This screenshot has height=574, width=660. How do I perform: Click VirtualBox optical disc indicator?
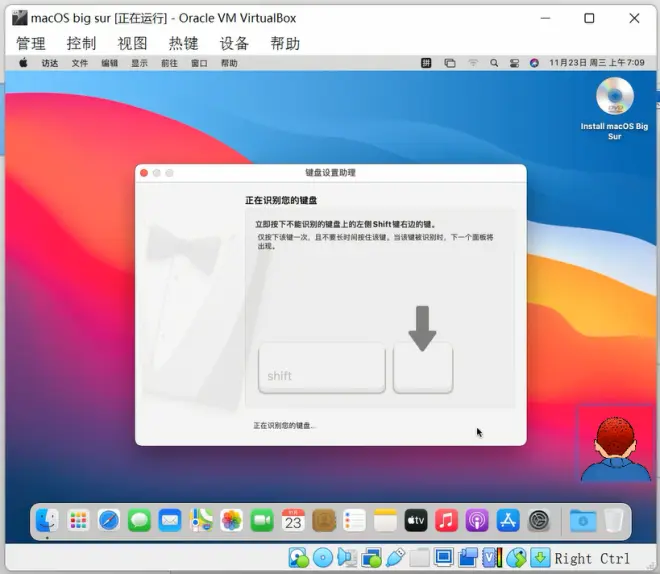tap(323, 558)
